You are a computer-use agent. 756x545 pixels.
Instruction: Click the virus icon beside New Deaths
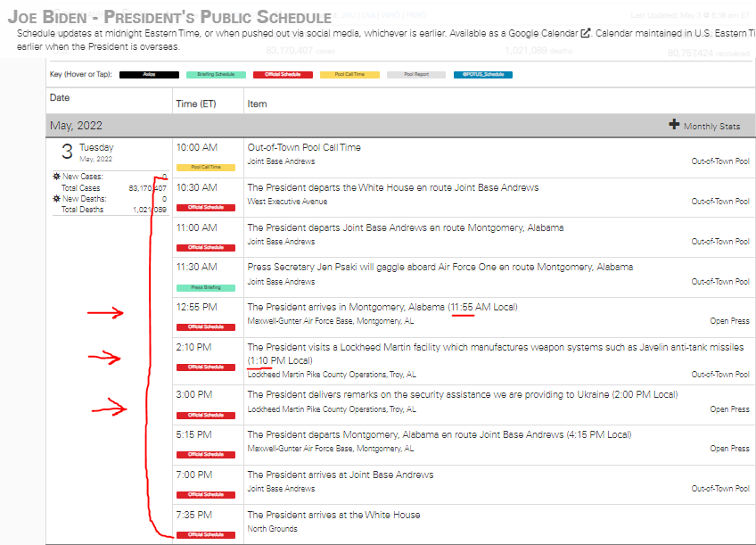(56, 199)
